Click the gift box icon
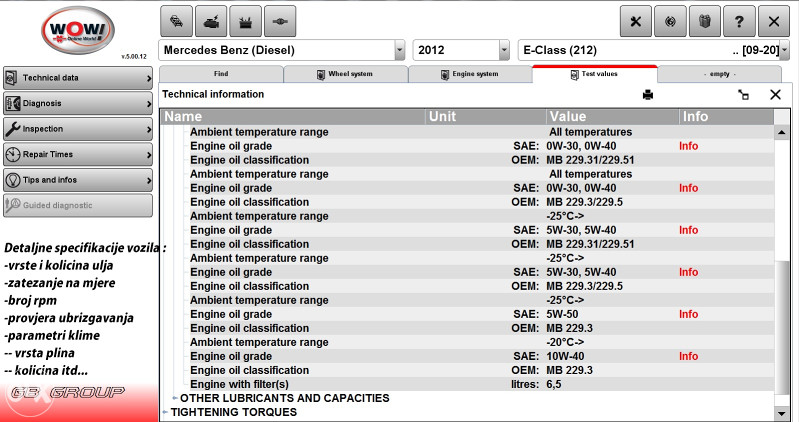Image resolution: width=799 pixels, height=422 pixels. click(x=705, y=21)
